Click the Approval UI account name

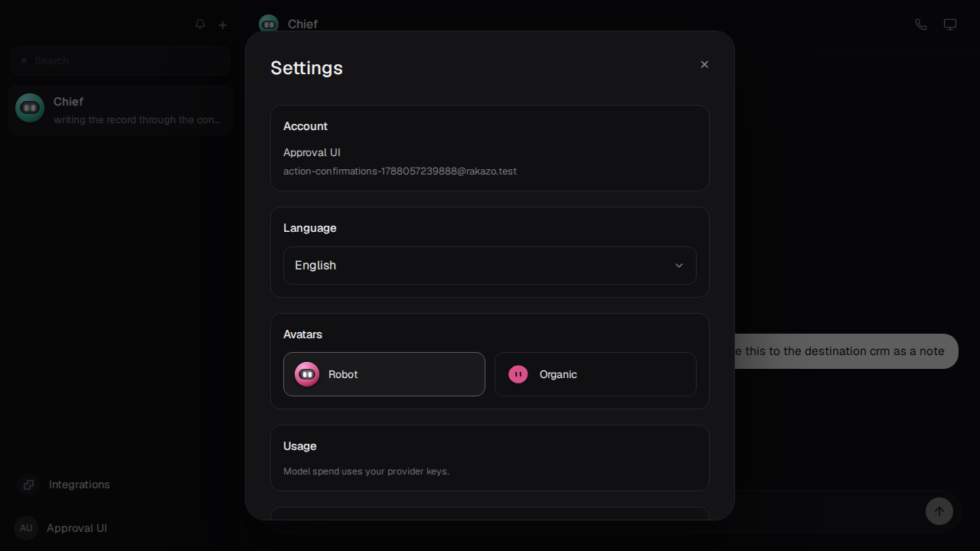pyautogui.click(x=312, y=152)
